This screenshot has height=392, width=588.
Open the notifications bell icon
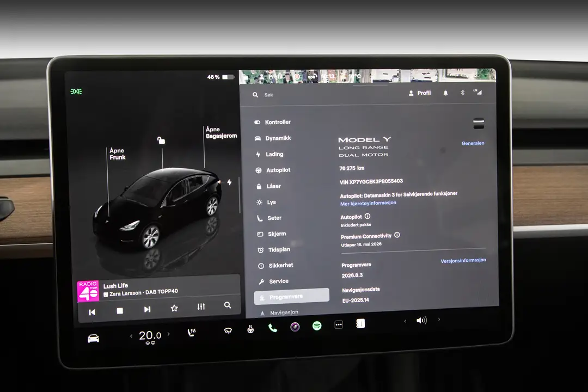coord(445,93)
